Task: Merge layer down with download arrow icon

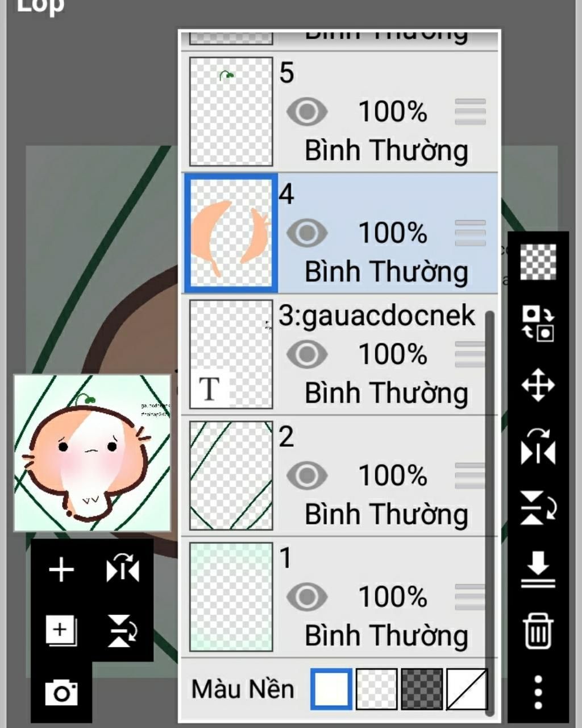Action: (538, 569)
